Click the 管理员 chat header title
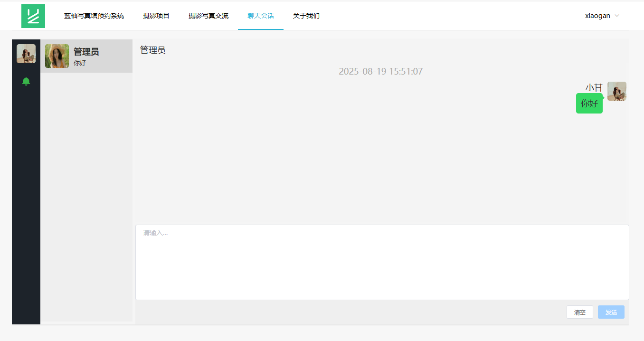The height and width of the screenshot is (341, 644). [x=153, y=50]
